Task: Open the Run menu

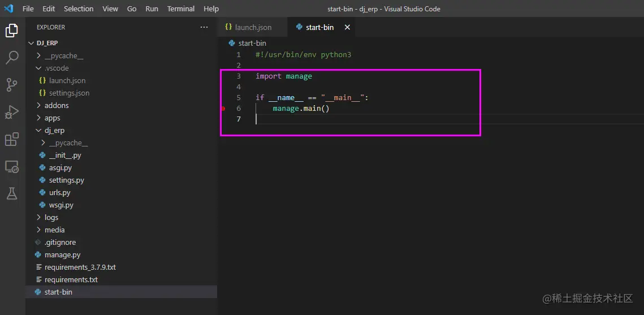Action: [152, 8]
